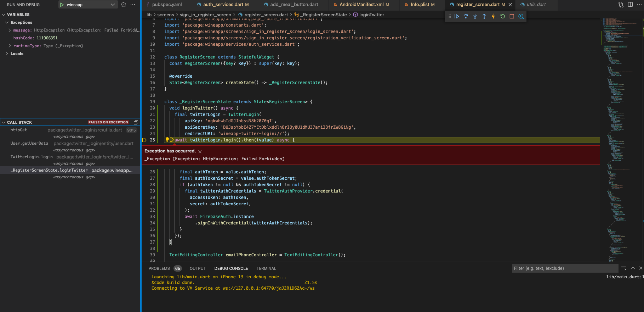Toggle debug console word wrap icon

click(624, 268)
